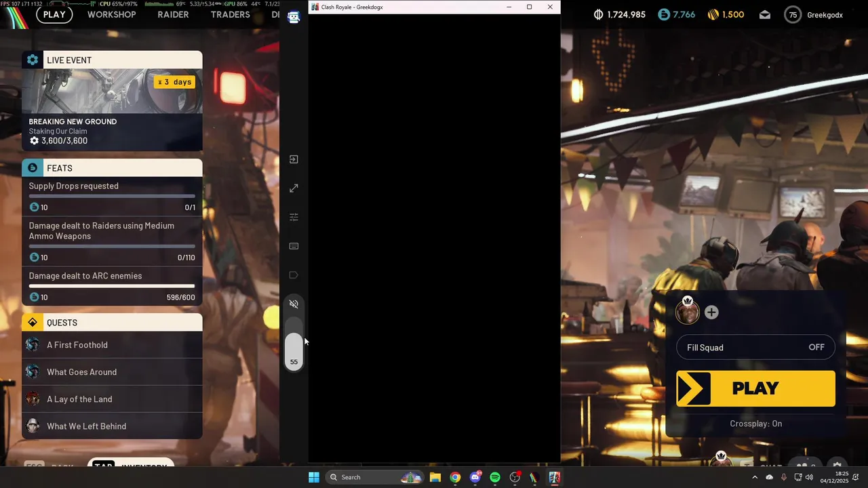Click the Quests header diamond icon

pyautogui.click(x=33, y=322)
